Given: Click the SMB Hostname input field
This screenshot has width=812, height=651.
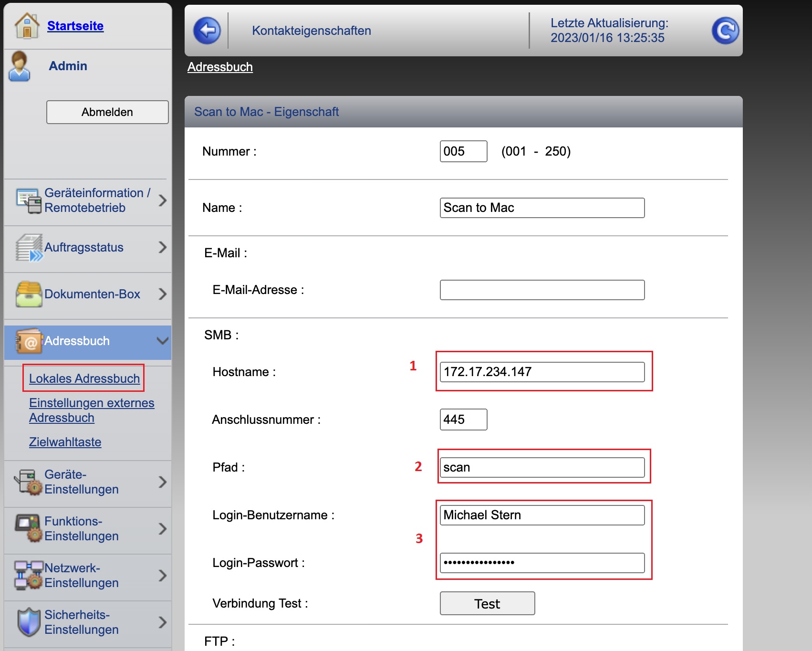Looking at the screenshot, I should click(541, 372).
